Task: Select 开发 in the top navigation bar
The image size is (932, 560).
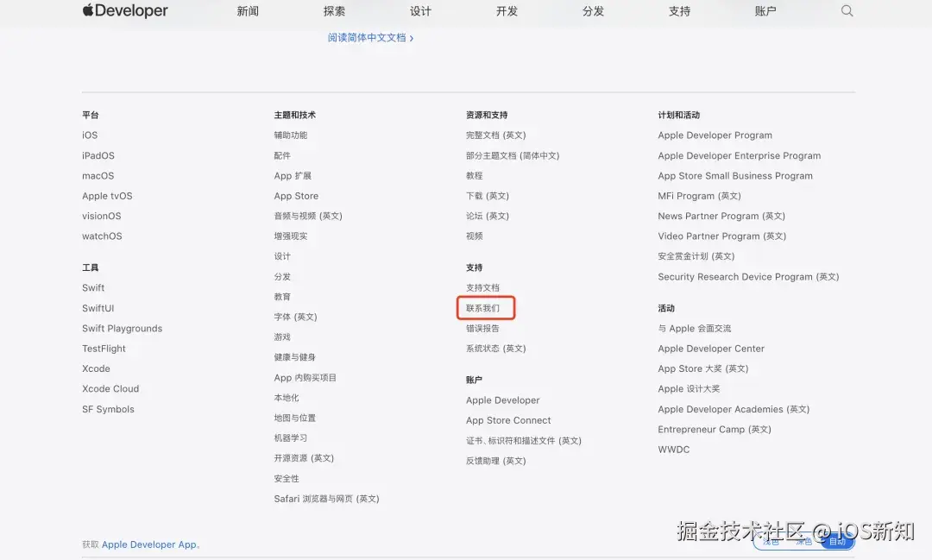Action: pyautogui.click(x=507, y=11)
